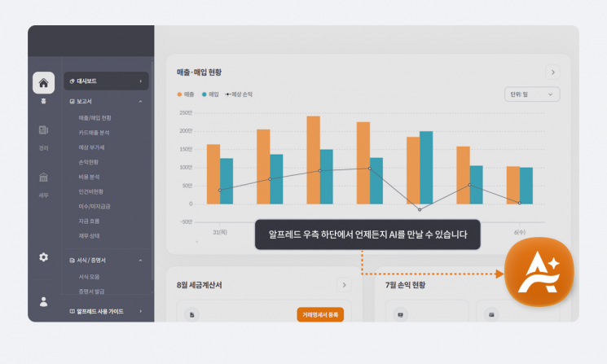
Task: Click the 8월 세금계산서 heading
Action: 199,285
